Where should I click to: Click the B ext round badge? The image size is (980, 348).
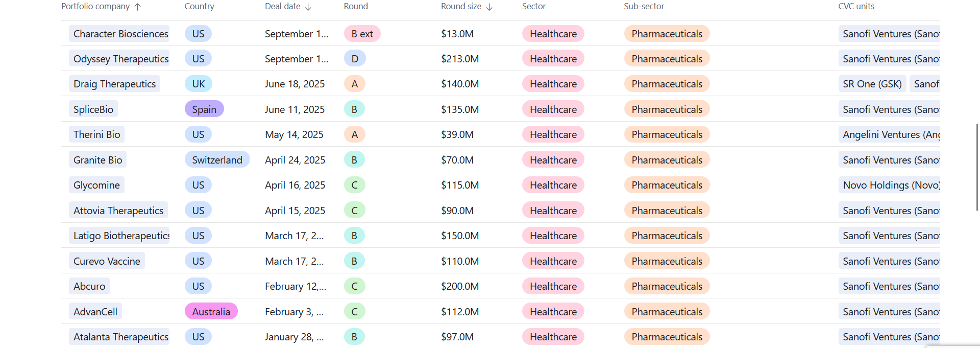pos(362,34)
